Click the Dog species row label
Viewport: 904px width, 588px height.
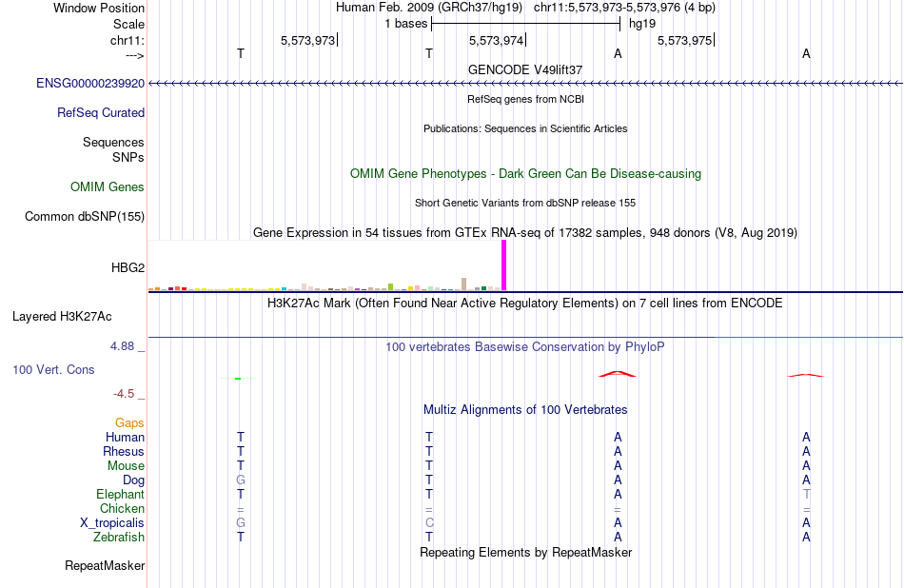[x=134, y=480]
